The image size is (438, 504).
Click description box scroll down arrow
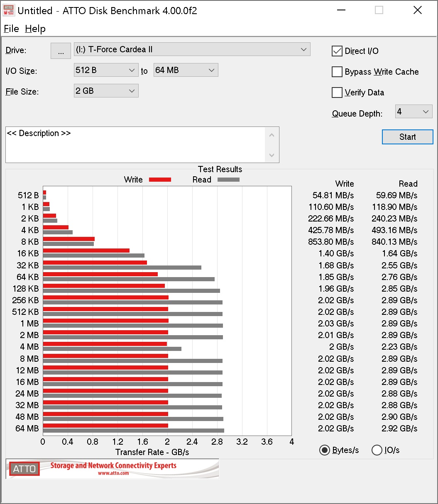point(272,155)
